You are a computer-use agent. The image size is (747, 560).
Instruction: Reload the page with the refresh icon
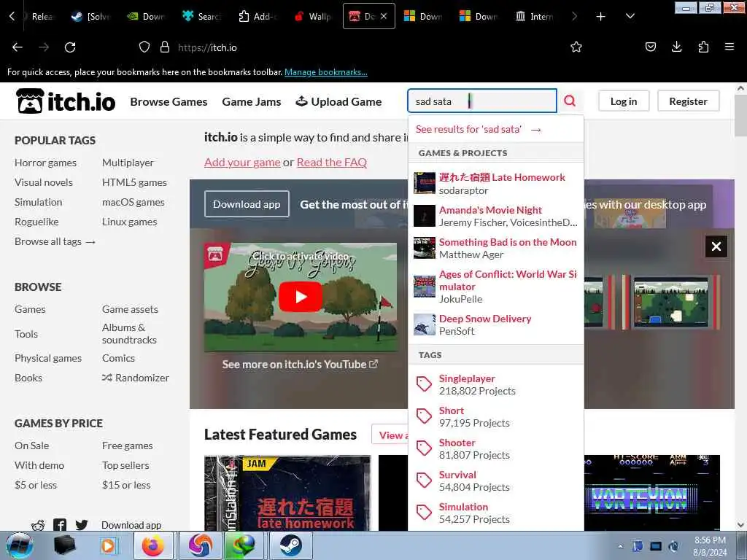point(70,47)
